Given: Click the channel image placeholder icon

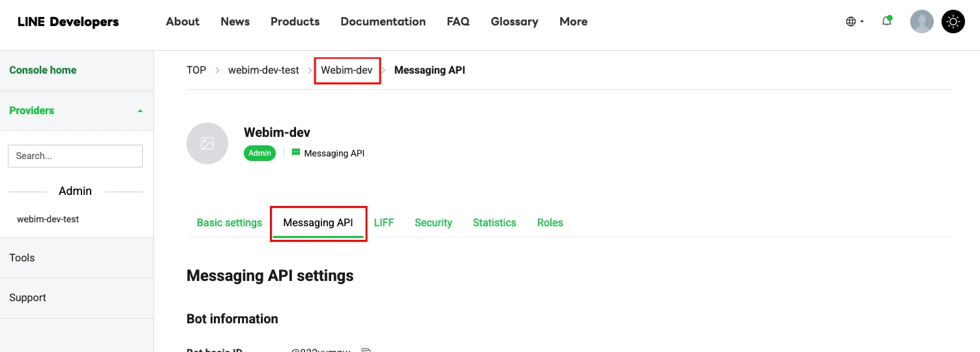Looking at the screenshot, I should [207, 143].
